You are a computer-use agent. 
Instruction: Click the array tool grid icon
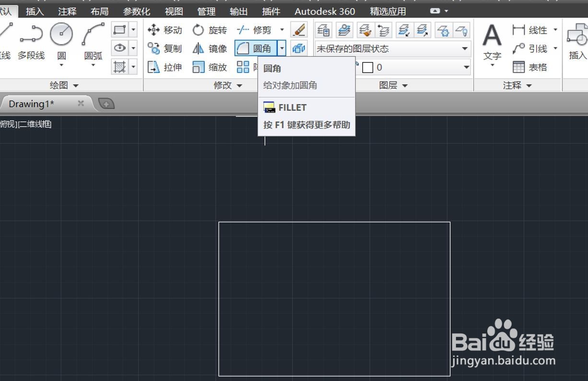click(243, 67)
